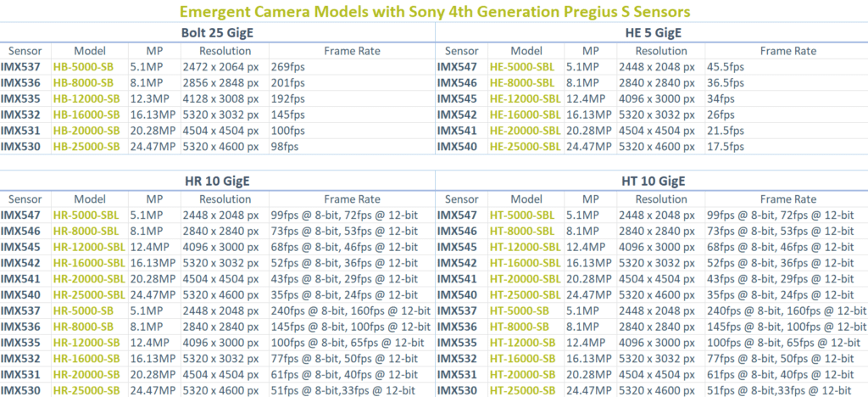Click the 98fps frame rate value
The image size is (868, 397).
coord(285,147)
